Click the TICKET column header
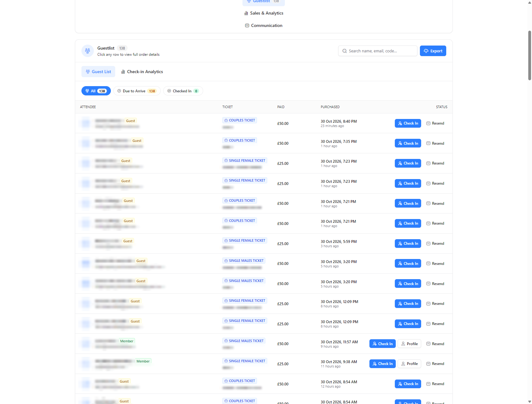Viewport: 532px width, 404px height. click(228, 107)
